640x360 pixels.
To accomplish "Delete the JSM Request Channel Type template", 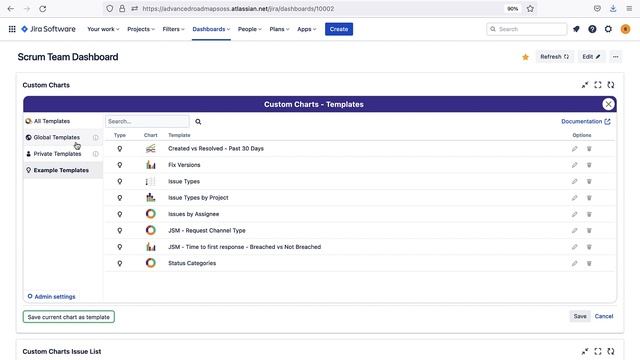I will click(x=589, y=230).
